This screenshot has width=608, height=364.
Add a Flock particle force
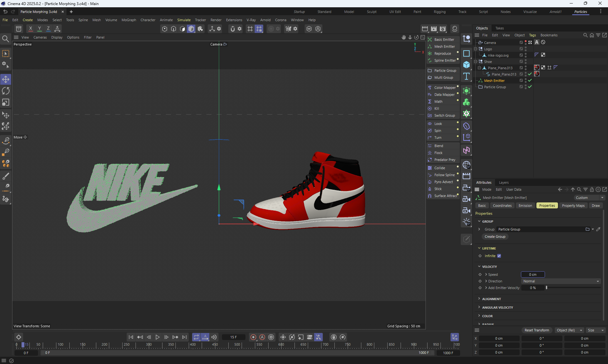tap(438, 153)
